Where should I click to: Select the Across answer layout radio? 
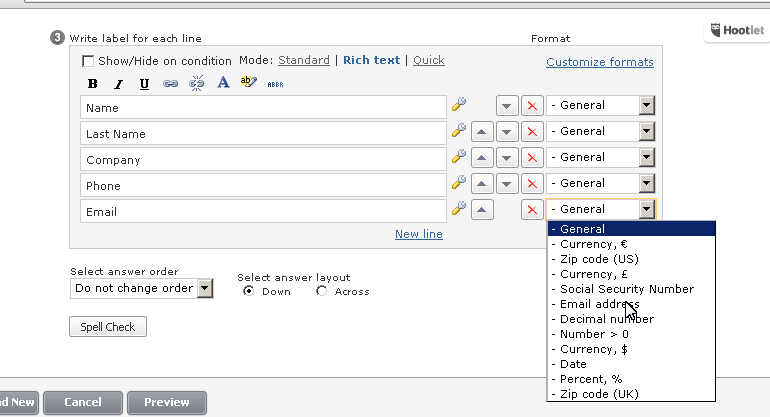[321, 291]
